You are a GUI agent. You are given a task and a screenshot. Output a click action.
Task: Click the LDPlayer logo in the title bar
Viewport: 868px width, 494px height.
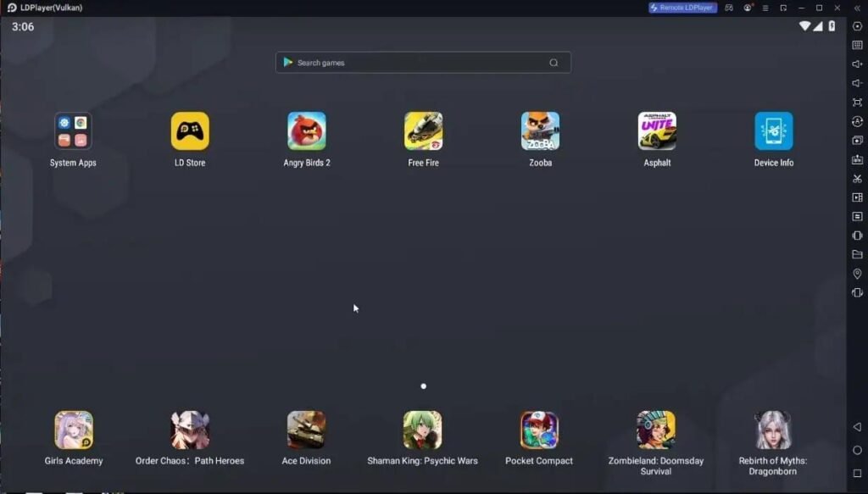12,8
